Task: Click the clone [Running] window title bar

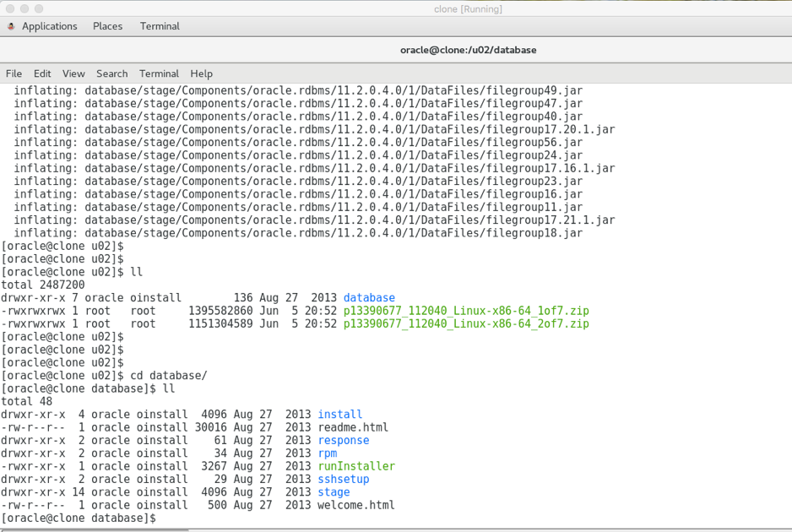Action: tap(467, 8)
